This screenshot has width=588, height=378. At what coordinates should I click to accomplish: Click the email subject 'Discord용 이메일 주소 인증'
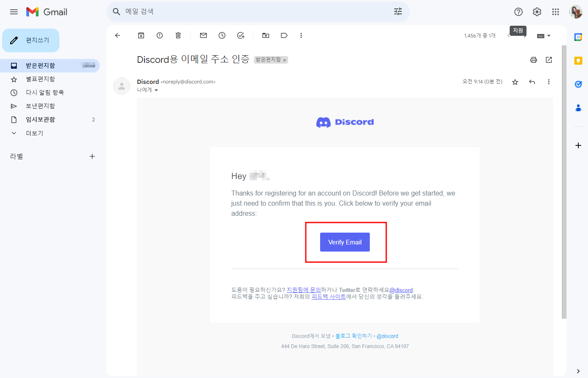coord(193,59)
